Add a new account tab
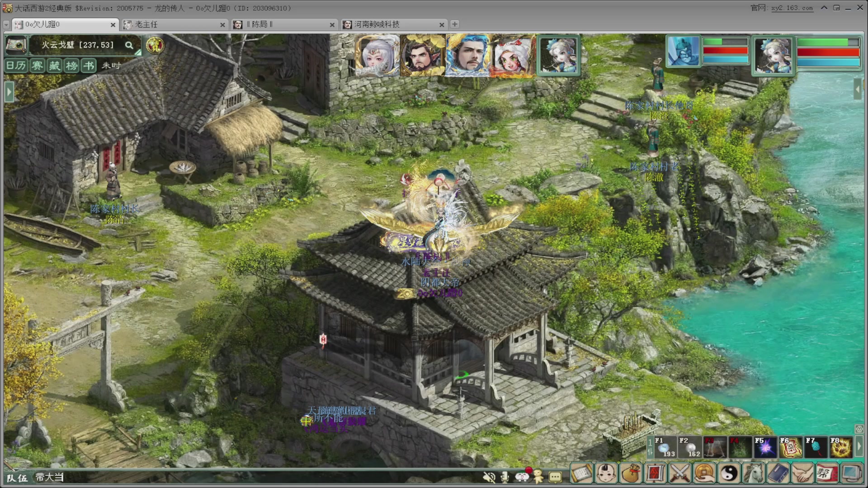Screen dimensions: 868x488 click(455, 24)
